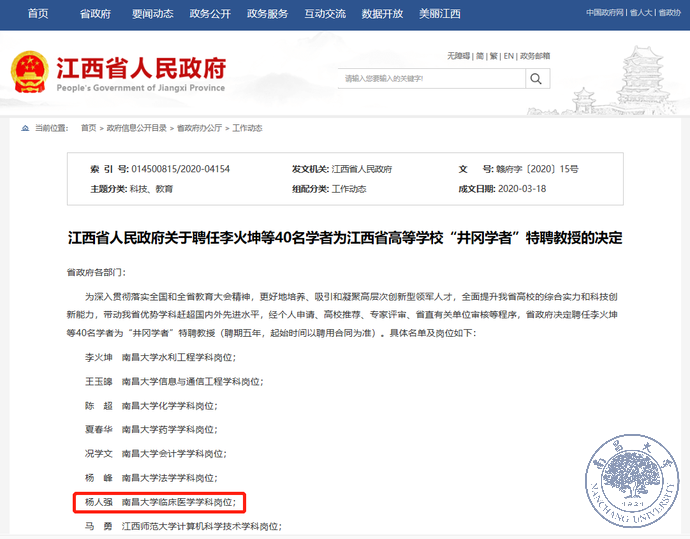690x539 pixels.
Task: Go to 要闻动态 section
Action: [153, 14]
